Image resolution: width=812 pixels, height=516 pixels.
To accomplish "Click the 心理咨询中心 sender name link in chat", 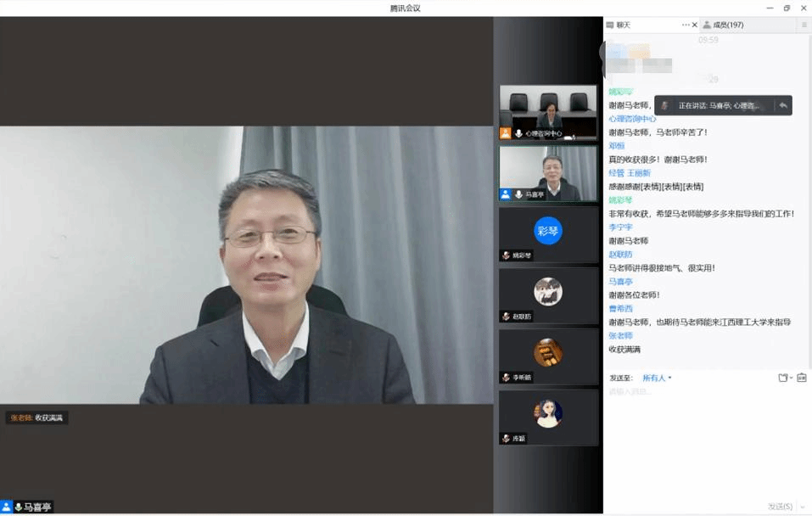I will [x=632, y=119].
